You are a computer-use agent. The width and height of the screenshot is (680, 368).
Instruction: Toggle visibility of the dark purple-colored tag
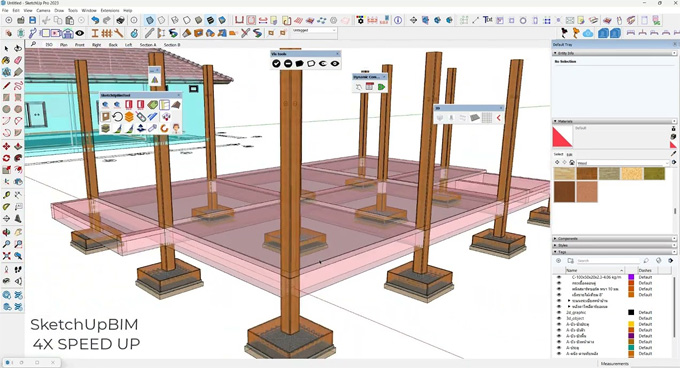click(x=559, y=336)
